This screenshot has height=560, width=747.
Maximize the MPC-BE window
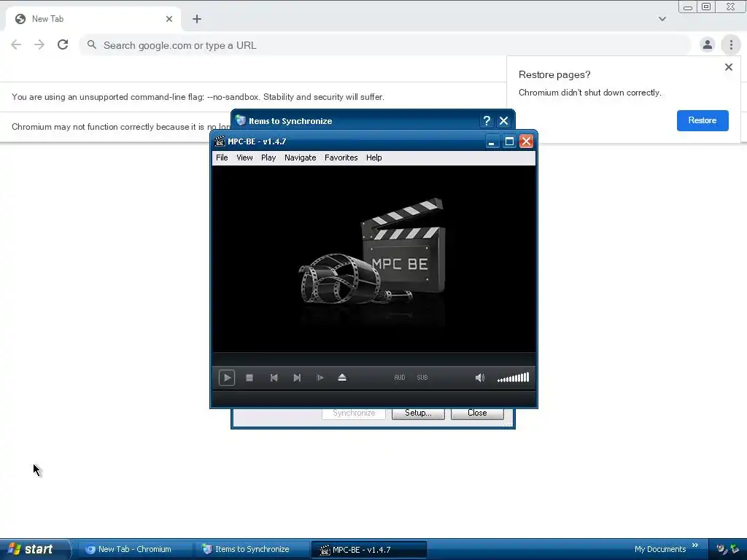(x=509, y=141)
